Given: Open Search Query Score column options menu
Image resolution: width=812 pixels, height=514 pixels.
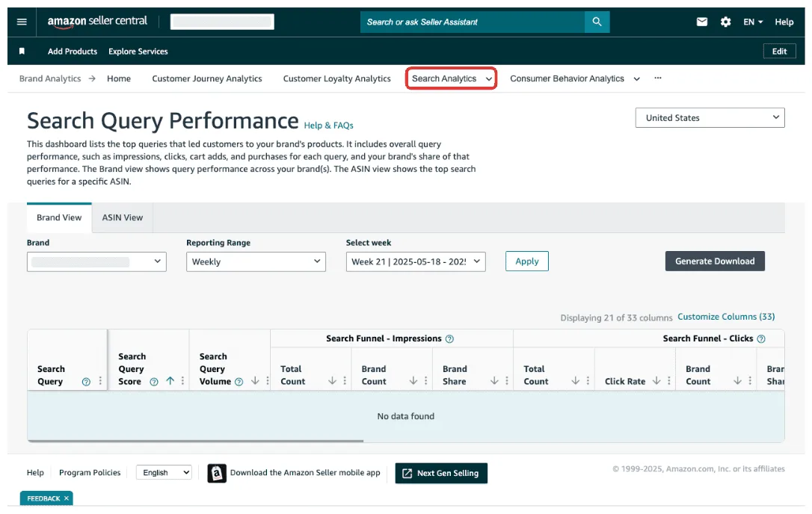Looking at the screenshot, I should 182,382.
